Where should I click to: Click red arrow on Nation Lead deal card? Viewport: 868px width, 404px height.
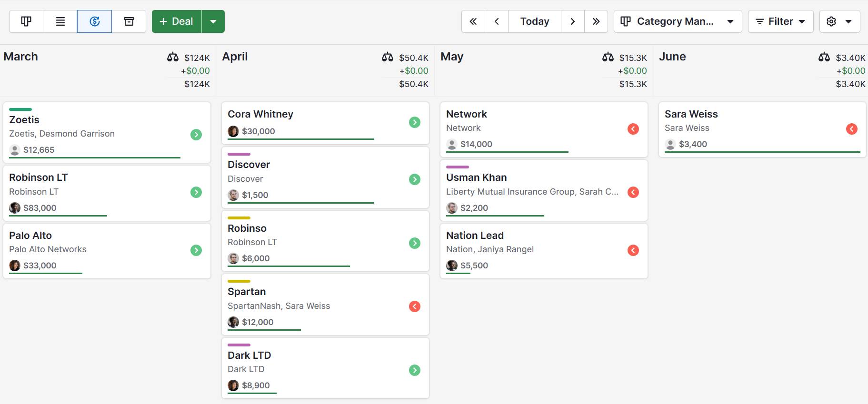click(x=633, y=250)
